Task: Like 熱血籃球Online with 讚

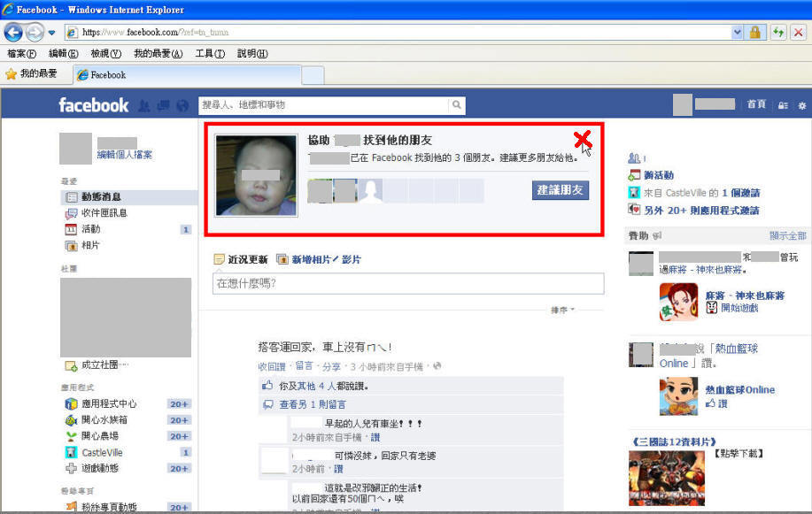Action: 723,403
